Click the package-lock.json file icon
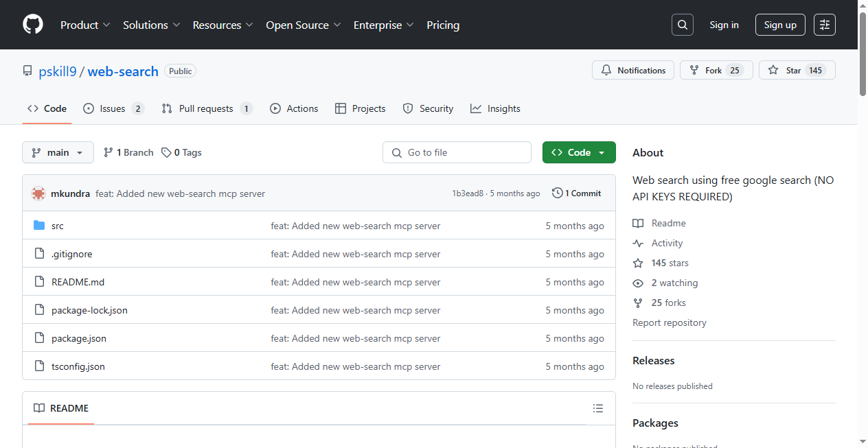This screenshot has width=868, height=448. pyautogui.click(x=39, y=310)
